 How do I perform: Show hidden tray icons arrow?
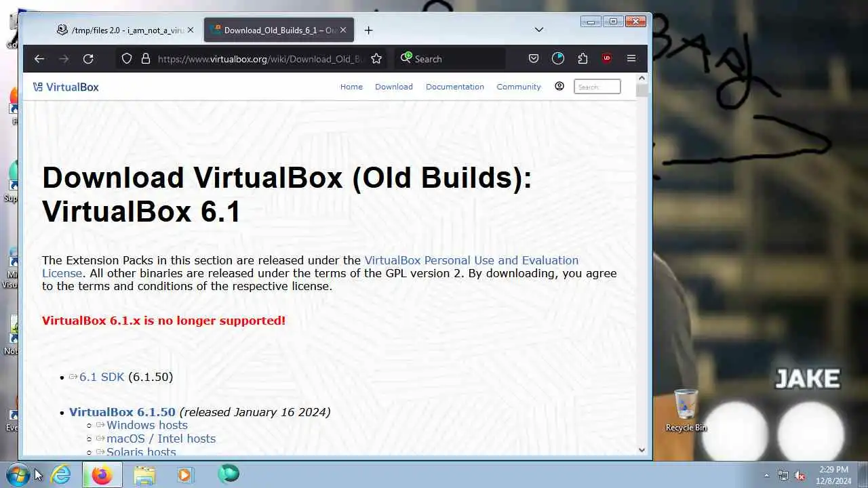(x=766, y=475)
